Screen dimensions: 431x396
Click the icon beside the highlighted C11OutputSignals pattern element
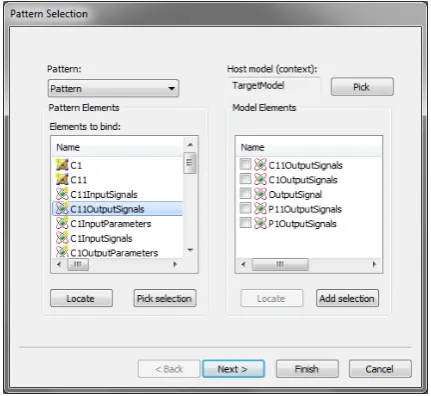[62, 209]
